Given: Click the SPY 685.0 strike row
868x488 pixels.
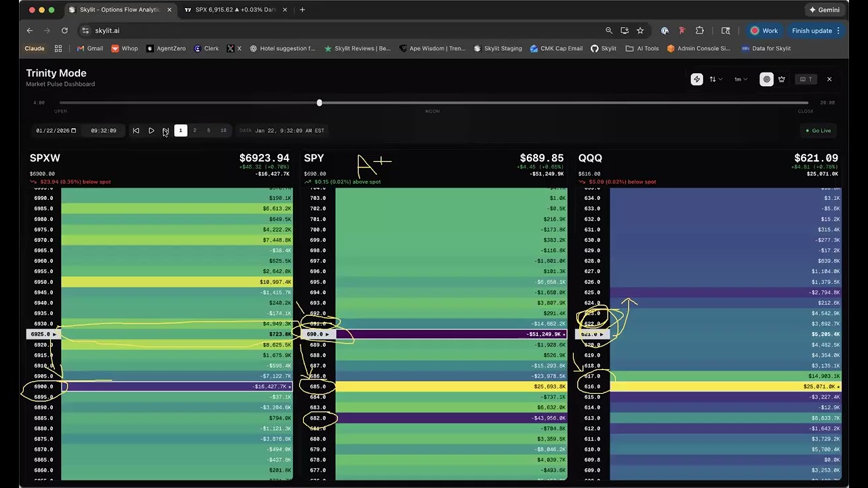Looking at the screenshot, I should click(x=435, y=387).
